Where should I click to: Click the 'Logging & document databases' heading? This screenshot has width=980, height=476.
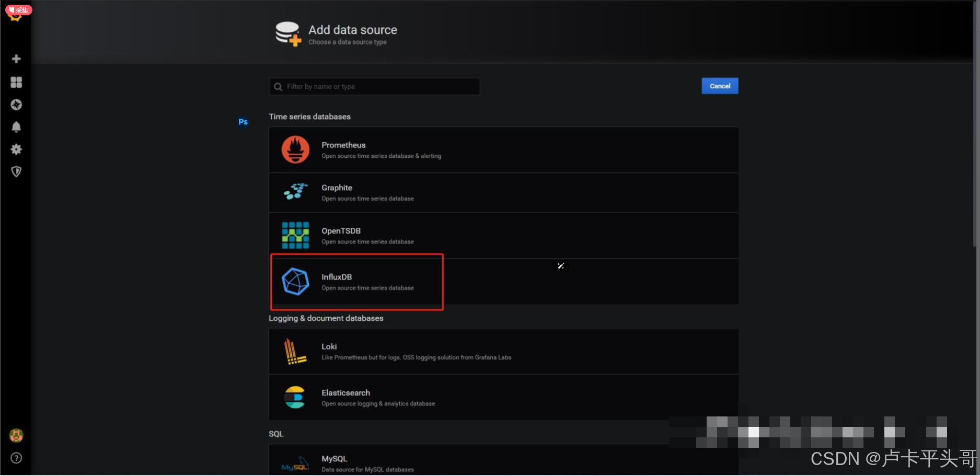point(326,318)
